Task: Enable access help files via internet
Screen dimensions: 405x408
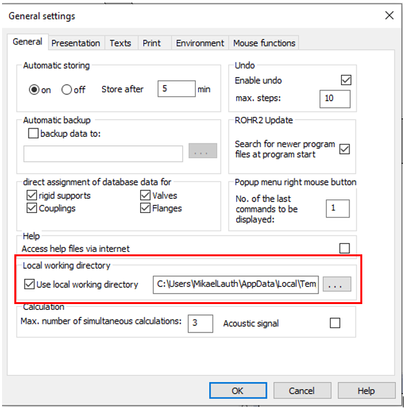Action: click(344, 248)
